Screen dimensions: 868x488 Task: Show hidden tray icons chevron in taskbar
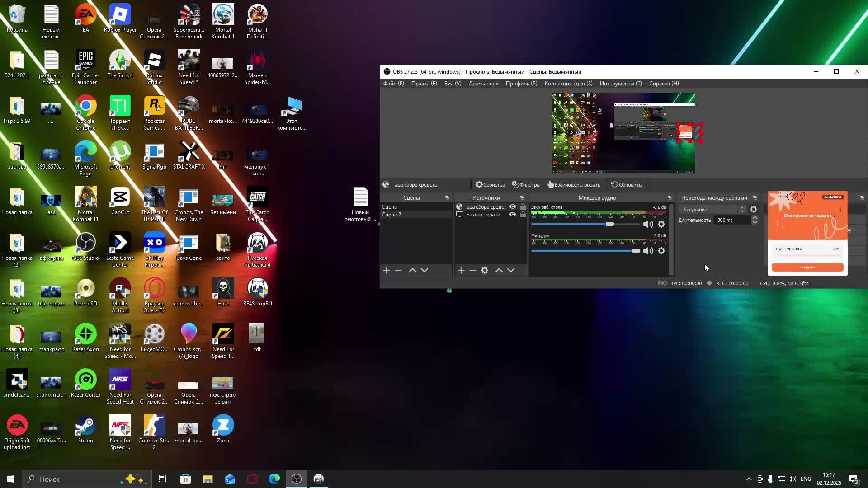pos(749,479)
